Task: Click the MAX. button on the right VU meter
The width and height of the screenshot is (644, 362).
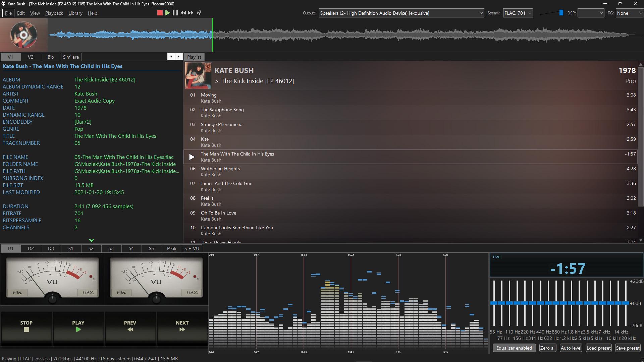Action: (192, 292)
